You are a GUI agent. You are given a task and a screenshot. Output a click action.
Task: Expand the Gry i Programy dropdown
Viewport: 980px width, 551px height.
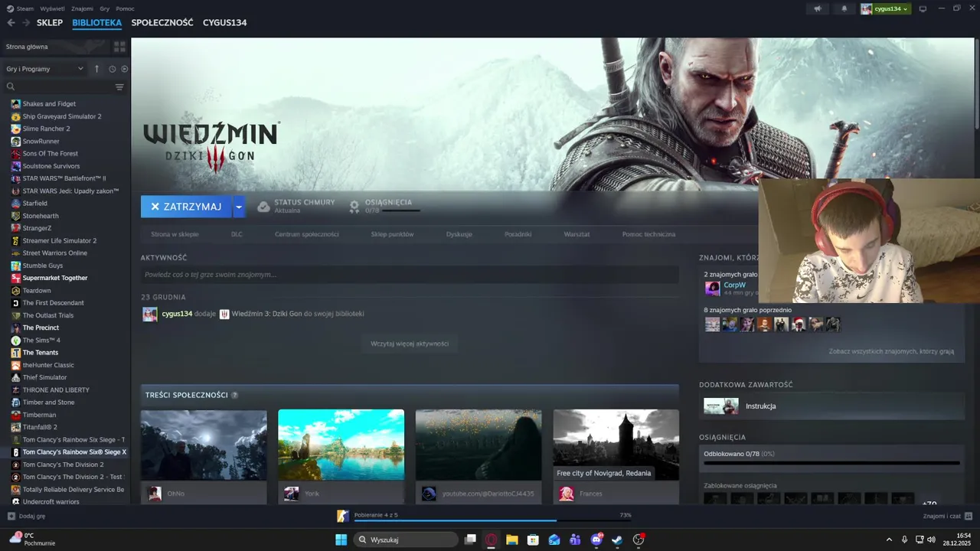pyautogui.click(x=44, y=69)
